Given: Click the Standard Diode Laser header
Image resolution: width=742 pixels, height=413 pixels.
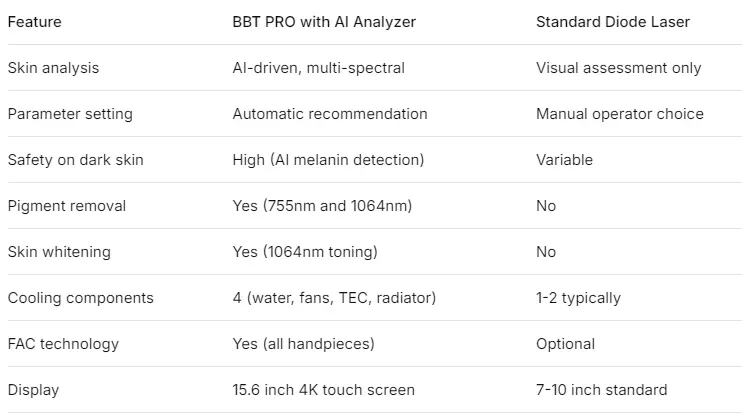Looking at the screenshot, I should (613, 22).
